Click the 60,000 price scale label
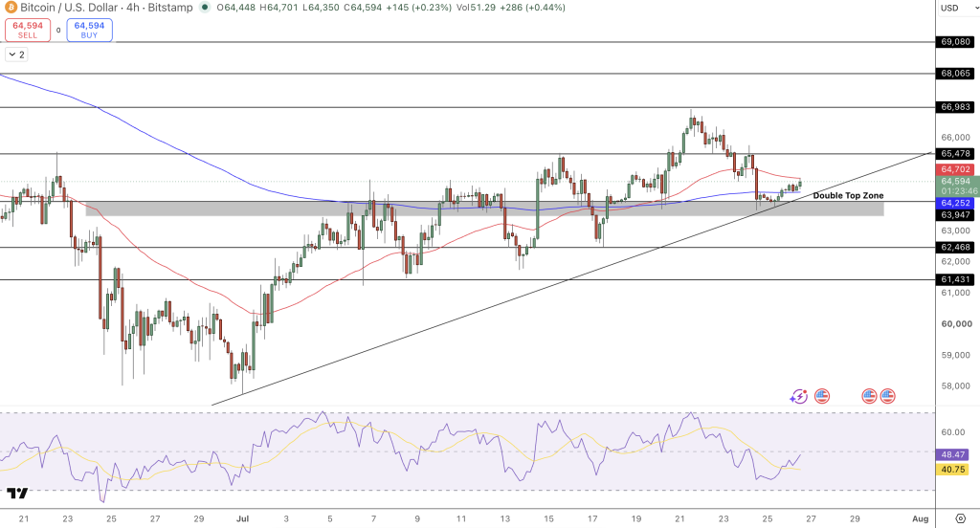Image resolution: width=980 pixels, height=528 pixels. [956, 323]
